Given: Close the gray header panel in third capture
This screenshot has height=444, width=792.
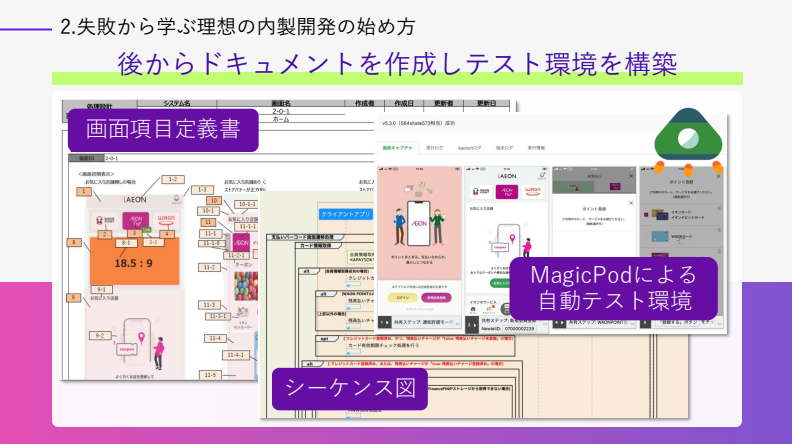Looking at the screenshot, I should tap(631, 176).
